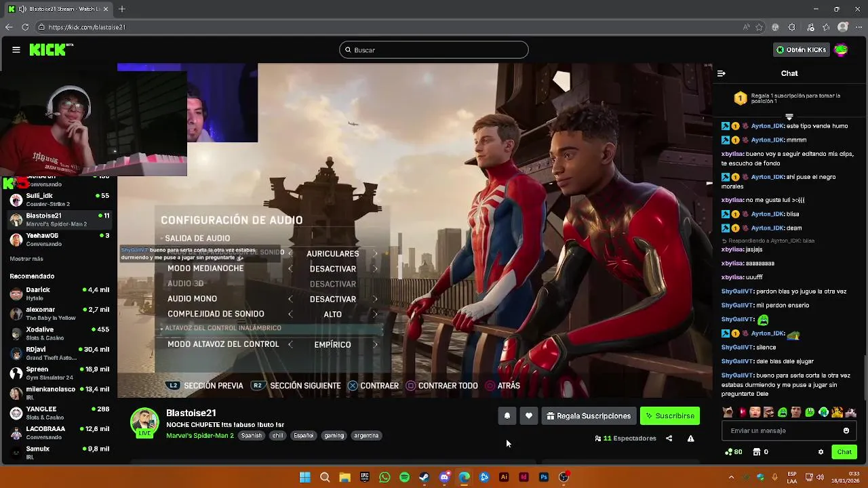Send message with green Chat button
This screenshot has height=488, width=868.
coord(844,452)
